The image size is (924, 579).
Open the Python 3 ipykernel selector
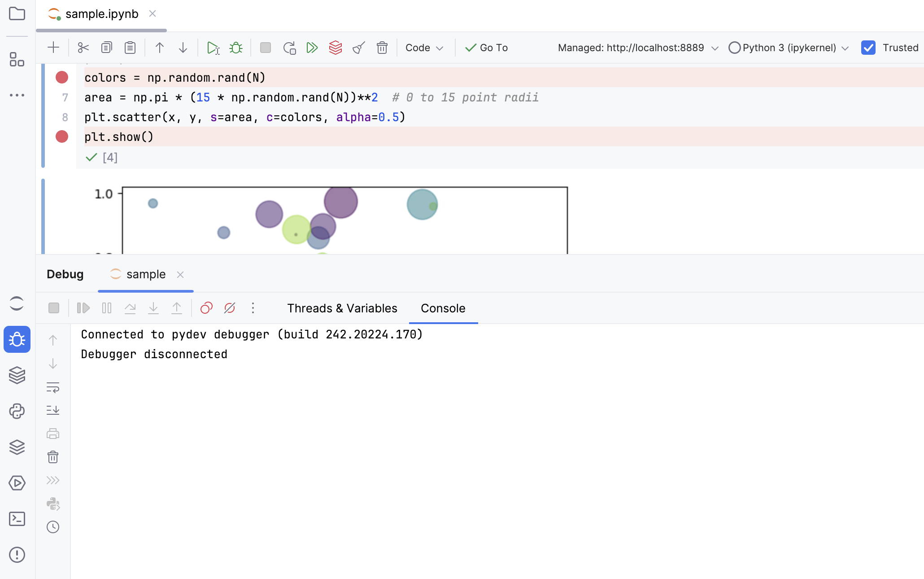point(789,48)
